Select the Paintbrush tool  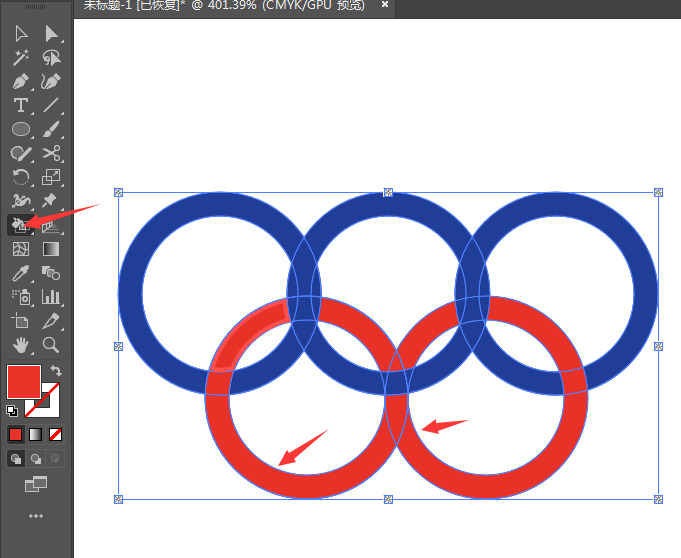(51, 129)
